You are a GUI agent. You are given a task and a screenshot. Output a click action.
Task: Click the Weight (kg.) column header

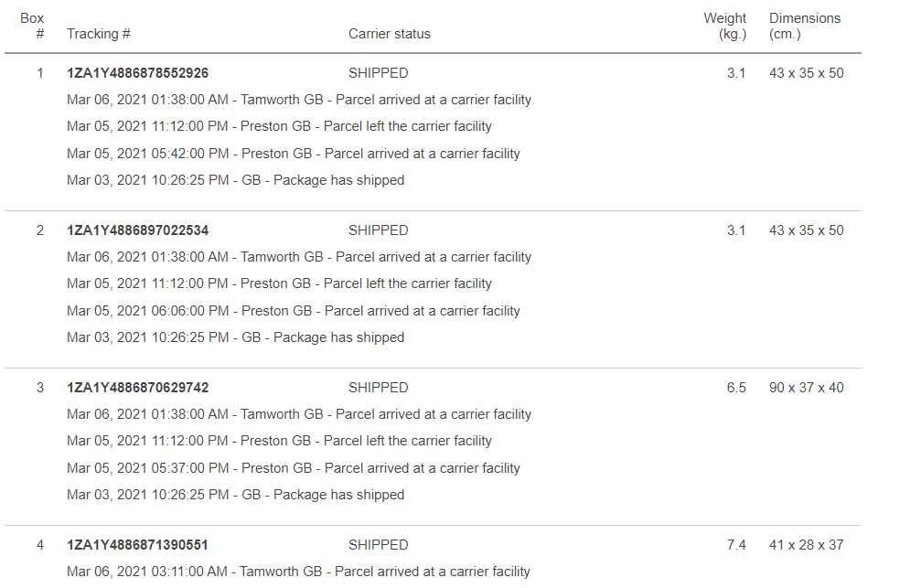[x=725, y=26]
